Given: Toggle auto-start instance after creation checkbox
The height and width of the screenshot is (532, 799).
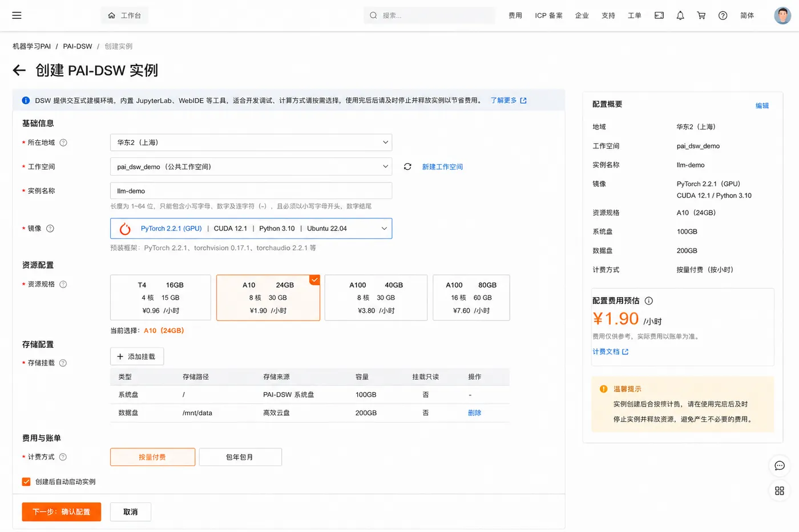Looking at the screenshot, I should (26, 482).
